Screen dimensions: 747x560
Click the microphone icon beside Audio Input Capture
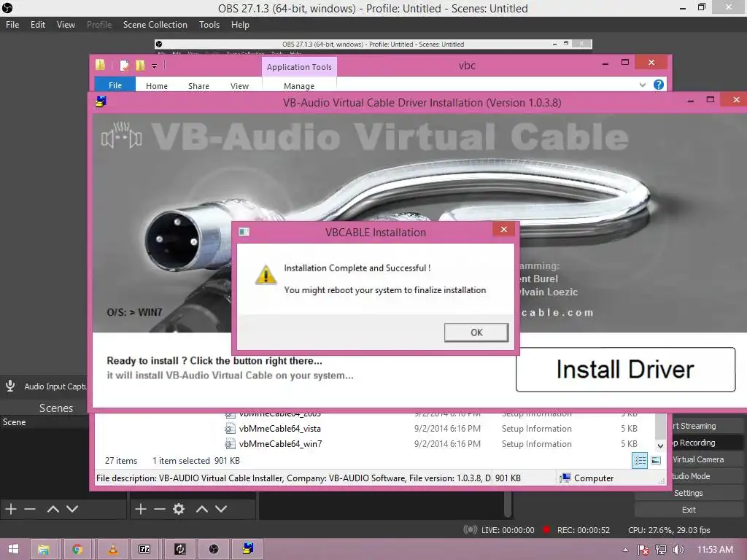tap(10, 386)
